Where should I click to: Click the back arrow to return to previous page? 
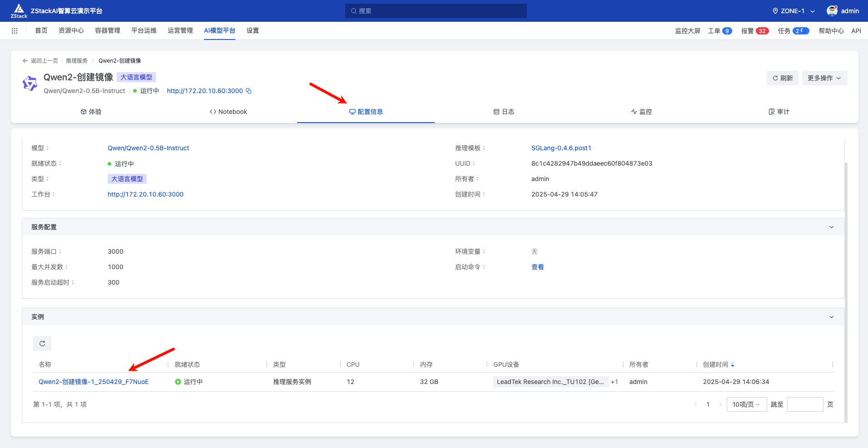click(25, 61)
